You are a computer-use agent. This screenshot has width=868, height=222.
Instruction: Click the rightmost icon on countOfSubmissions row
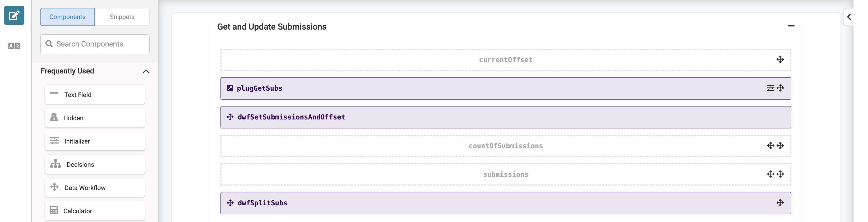click(780, 146)
